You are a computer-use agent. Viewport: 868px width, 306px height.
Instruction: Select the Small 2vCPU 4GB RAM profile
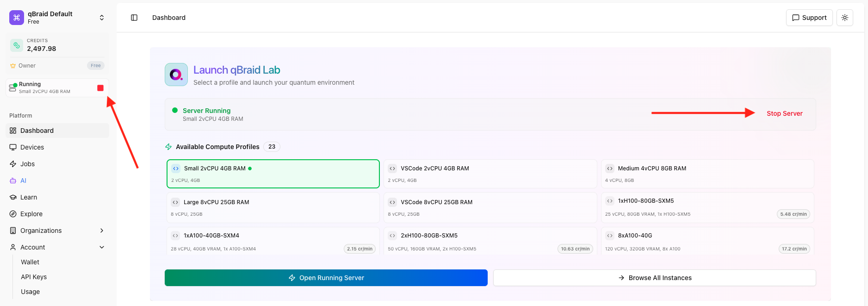coord(273,174)
